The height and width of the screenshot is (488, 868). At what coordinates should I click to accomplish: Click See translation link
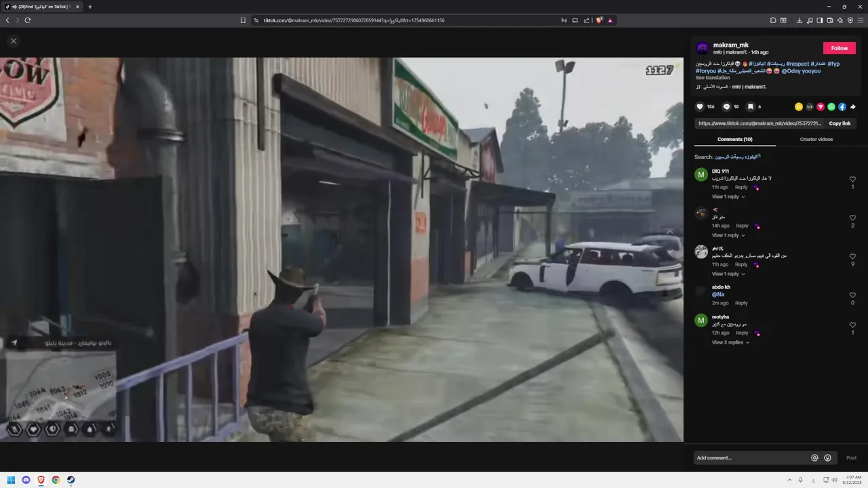[x=713, y=78]
